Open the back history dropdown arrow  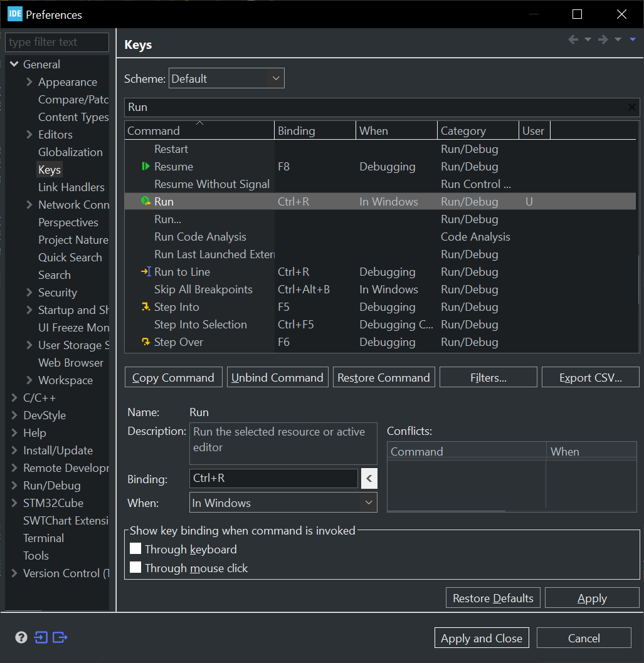588,39
